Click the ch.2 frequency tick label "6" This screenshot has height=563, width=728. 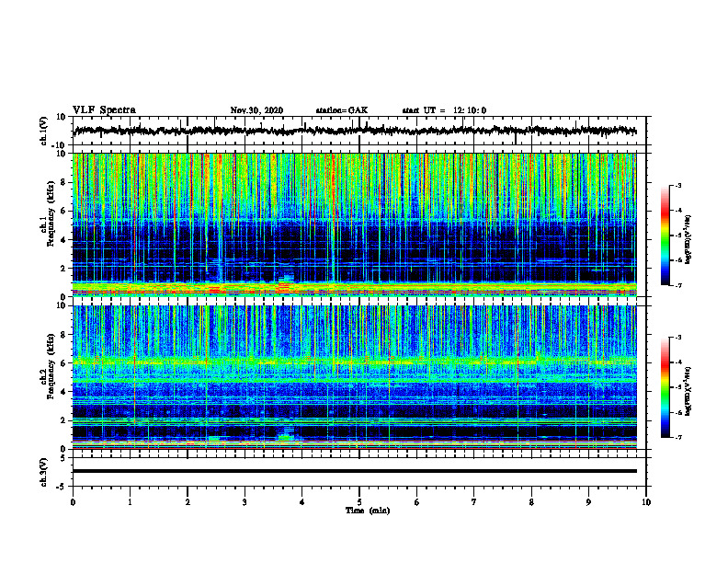tap(64, 363)
